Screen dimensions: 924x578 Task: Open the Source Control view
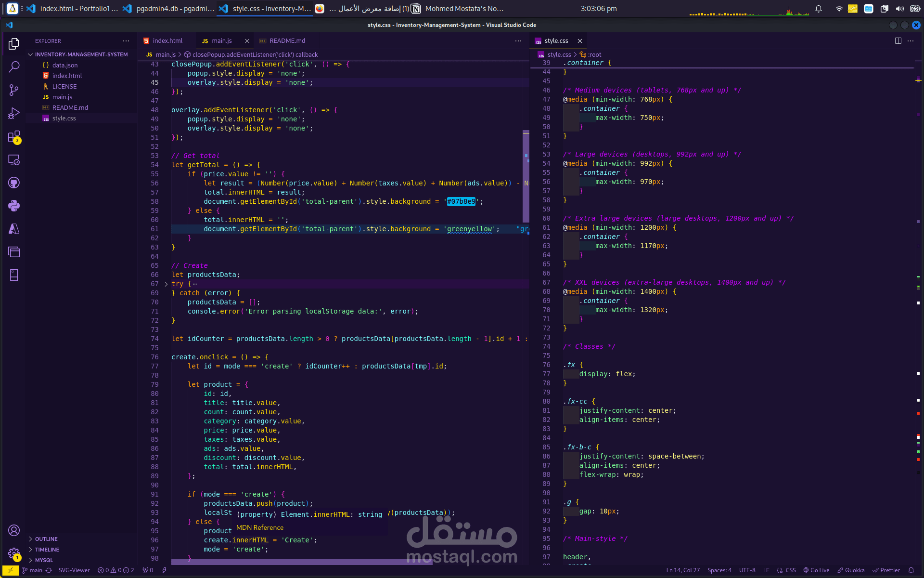(x=14, y=90)
